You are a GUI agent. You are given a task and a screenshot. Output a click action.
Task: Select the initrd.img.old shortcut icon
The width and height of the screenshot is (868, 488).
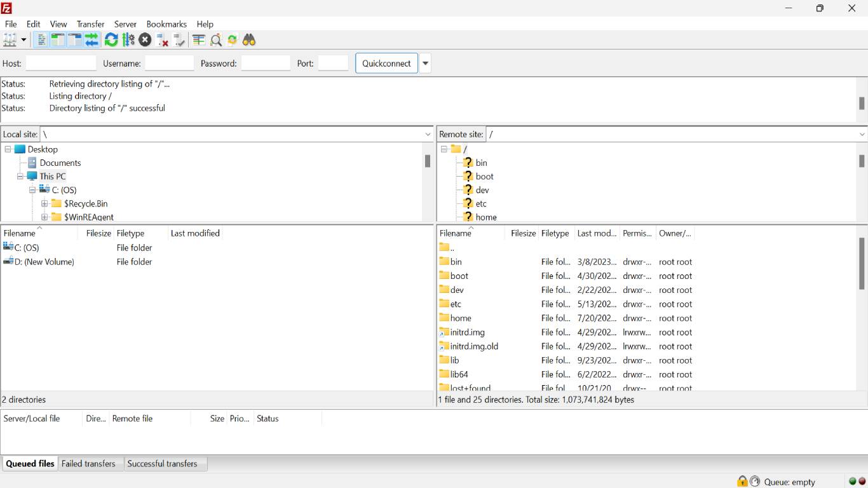[x=444, y=346]
